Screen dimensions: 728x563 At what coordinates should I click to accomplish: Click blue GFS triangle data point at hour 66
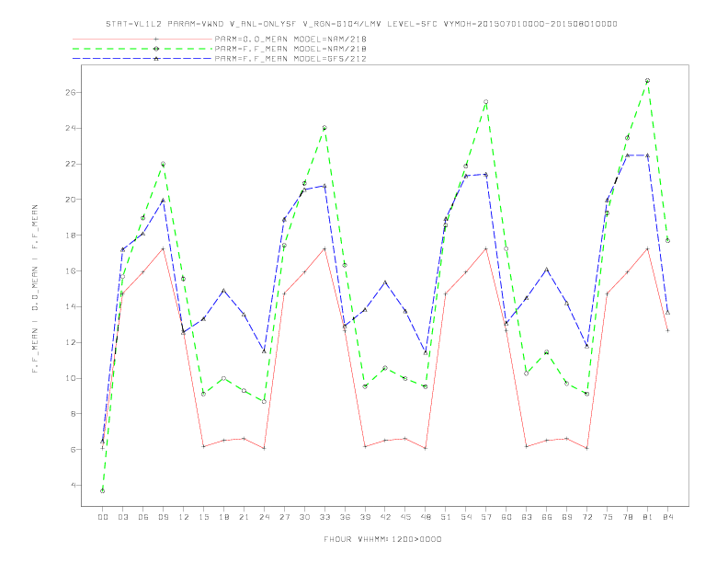tap(547, 270)
